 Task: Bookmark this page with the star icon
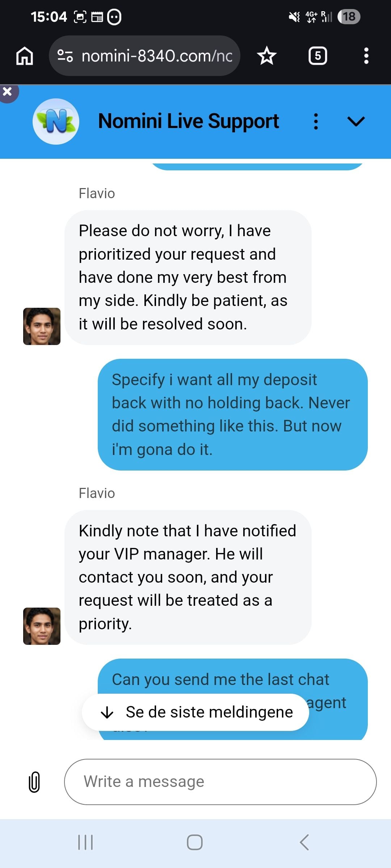click(267, 56)
